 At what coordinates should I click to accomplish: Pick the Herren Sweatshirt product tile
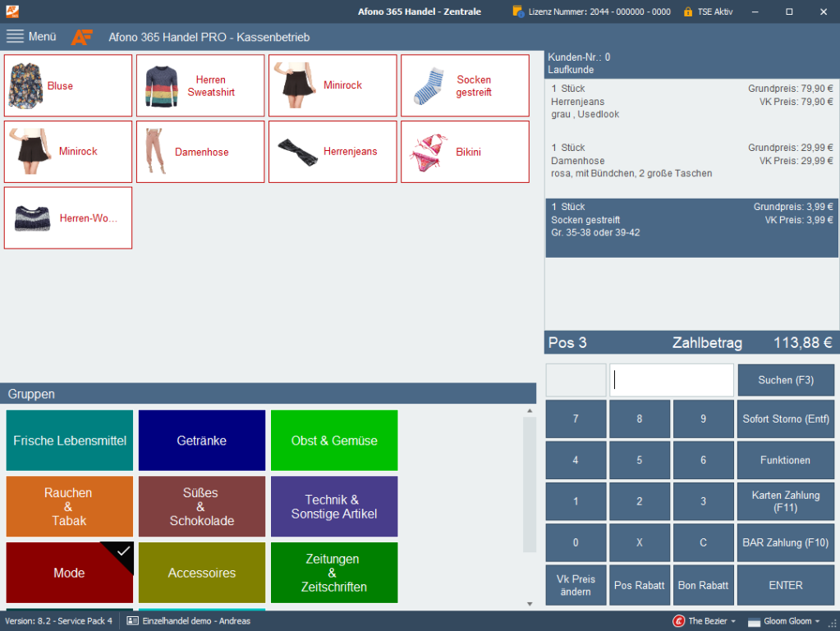click(200, 86)
